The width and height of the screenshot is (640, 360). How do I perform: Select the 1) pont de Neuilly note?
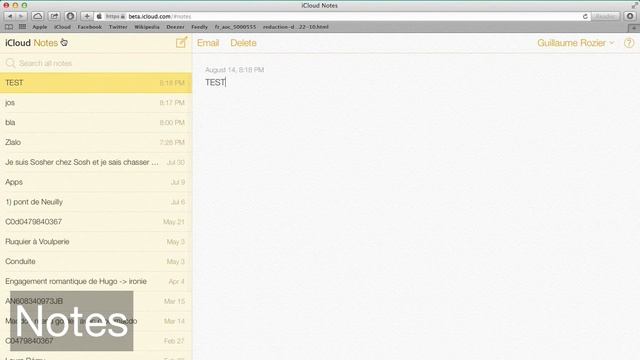[x=96, y=202]
